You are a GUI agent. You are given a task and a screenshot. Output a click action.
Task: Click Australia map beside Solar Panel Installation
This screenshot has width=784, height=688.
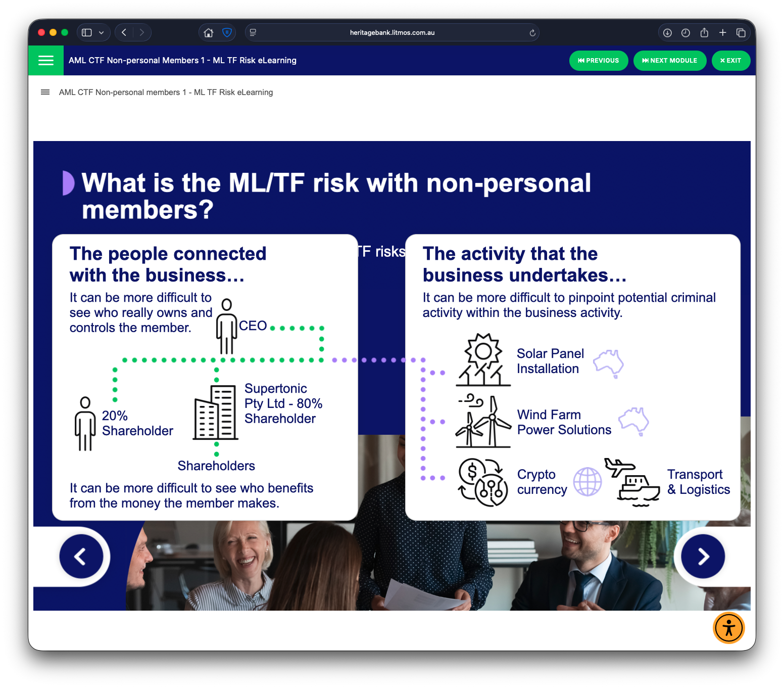click(608, 363)
